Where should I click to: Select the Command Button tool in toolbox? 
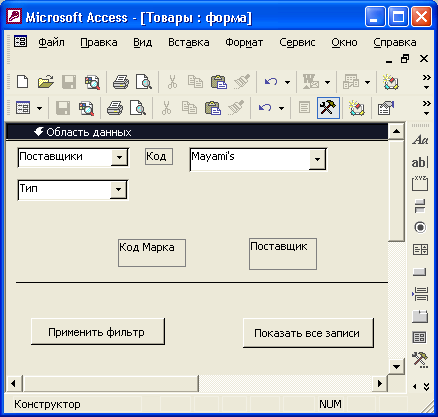point(420,272)
